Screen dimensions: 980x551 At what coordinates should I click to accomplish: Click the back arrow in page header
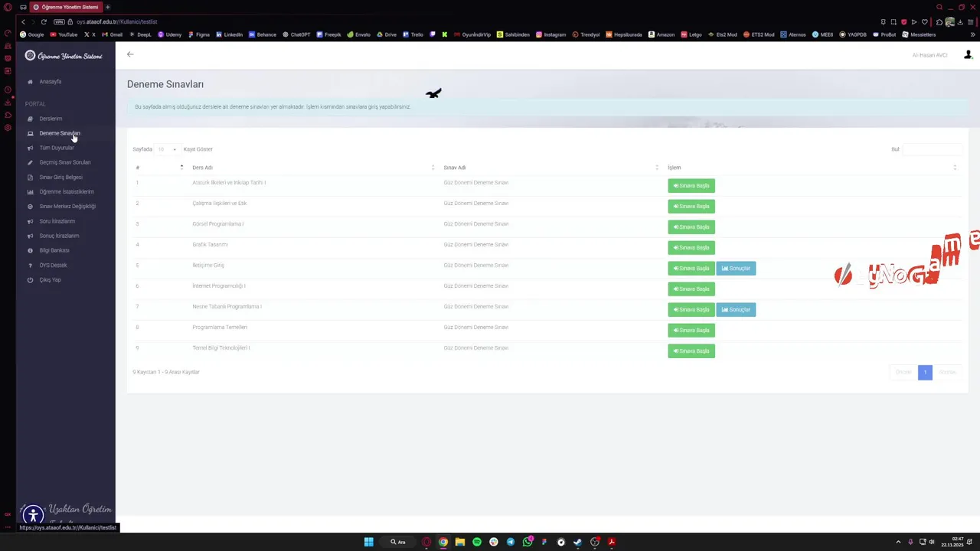click(130, 54)
